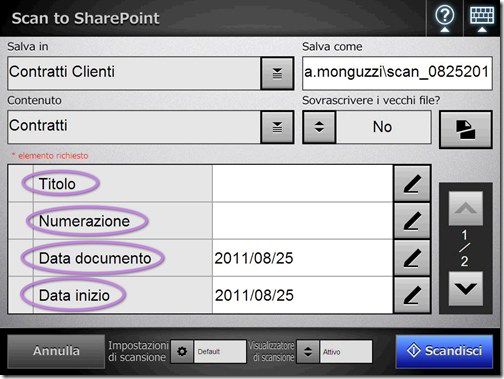Click the Annulla button
Screen dimensions: 504x379
tap(56, 351)
